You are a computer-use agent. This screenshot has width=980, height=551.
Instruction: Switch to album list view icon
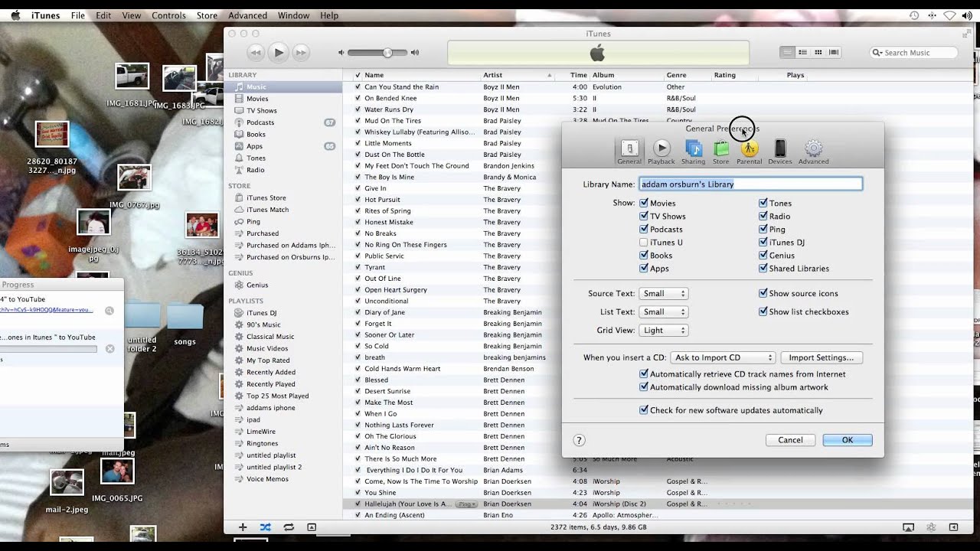pyautogui.click(x=802, y=52)
